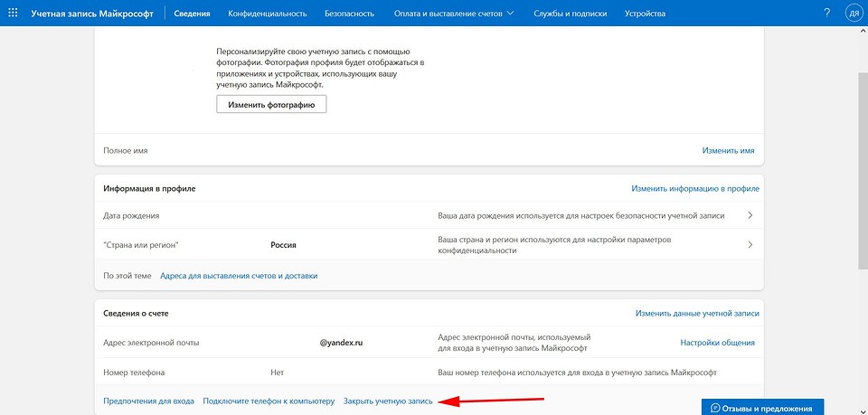Click the Изменить имя link
The width and height of the screenshot is (868, 415).
pyautogui.click(x=728, y=150)
